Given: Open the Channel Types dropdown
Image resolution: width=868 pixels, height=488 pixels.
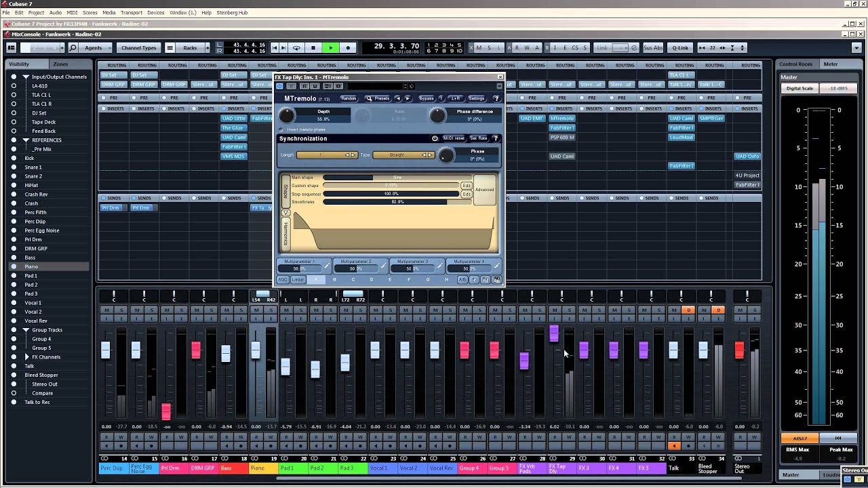Looking at the screenshot, I should pos(138,47).
